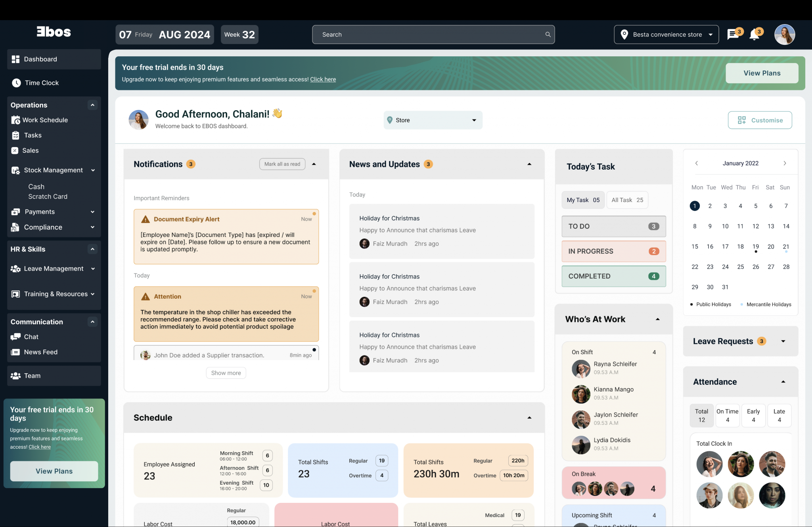The image size is (812, 527).
Task: Open the Team page
Action: pos(33,375)
